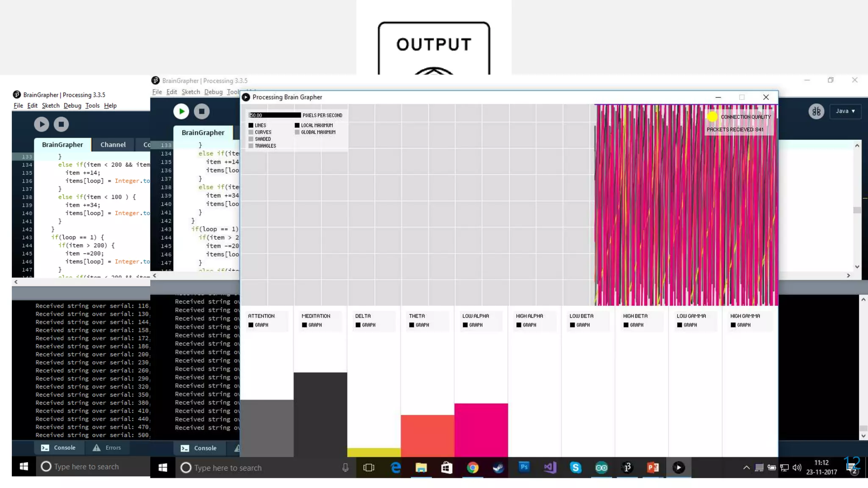
Task: Click the Pixels Per Second slider
Action: click(275, 115)
